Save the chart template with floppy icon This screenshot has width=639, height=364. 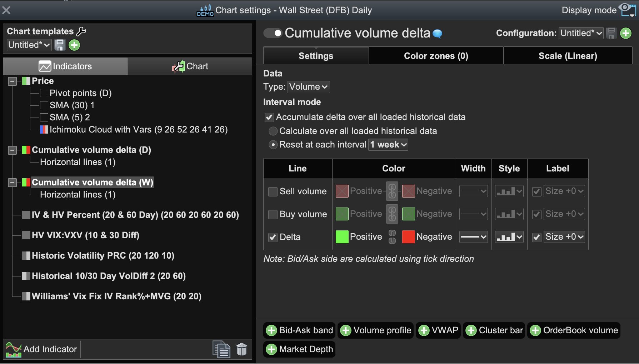[x=60, y=45]
